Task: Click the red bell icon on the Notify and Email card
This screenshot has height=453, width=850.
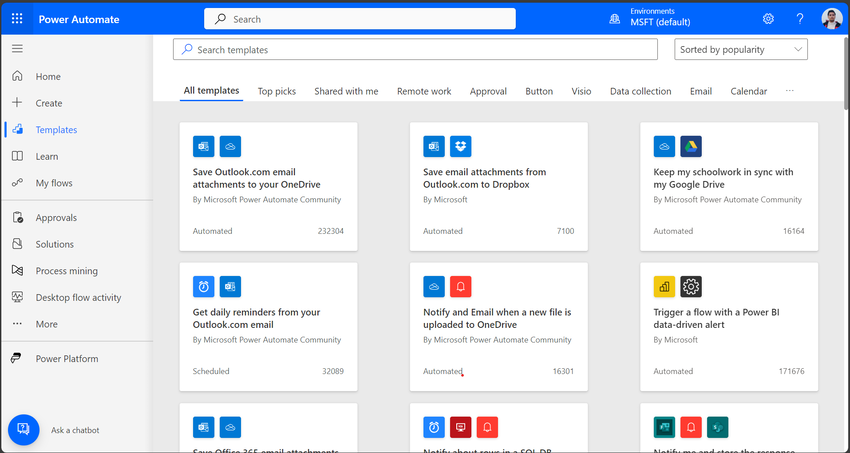Action: 461,287
